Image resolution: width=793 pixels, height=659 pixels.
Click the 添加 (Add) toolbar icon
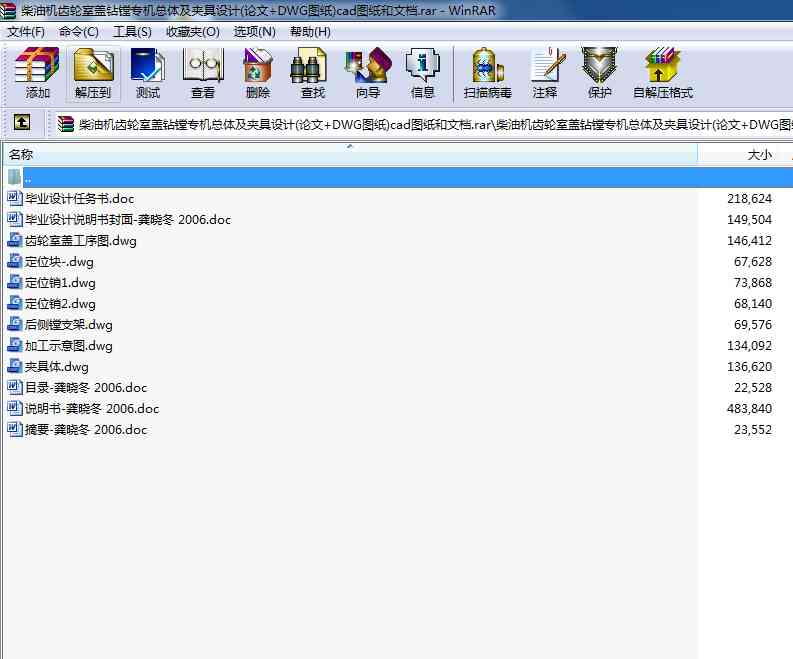coord(38,74)
